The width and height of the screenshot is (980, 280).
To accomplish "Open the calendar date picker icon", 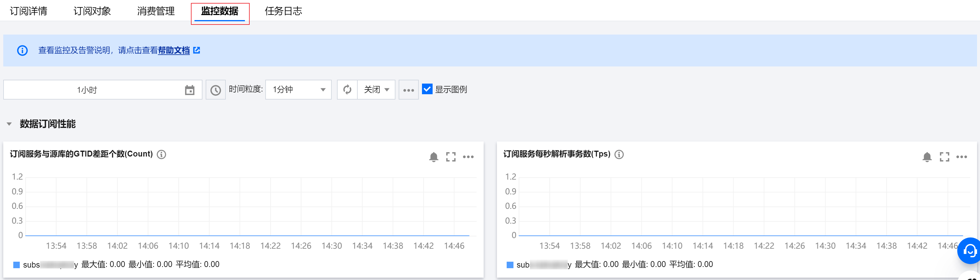I will (189, 90).
